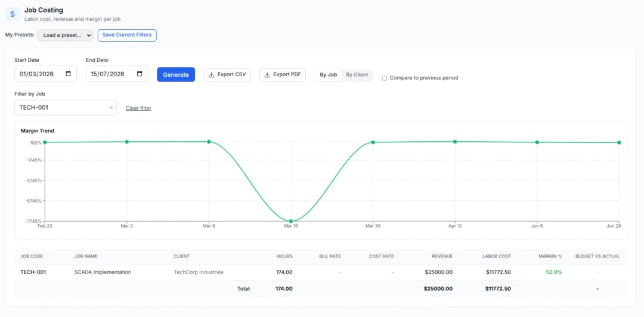This screenshot has height=317, width=644.
Task: Click the Start Date input field
Action: click(45, 74)
